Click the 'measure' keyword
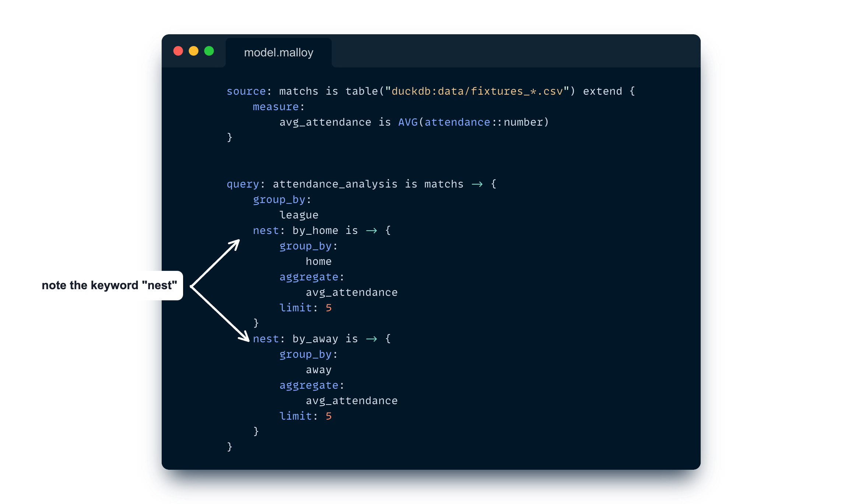 pyautogui.click(x=276, y=107)
